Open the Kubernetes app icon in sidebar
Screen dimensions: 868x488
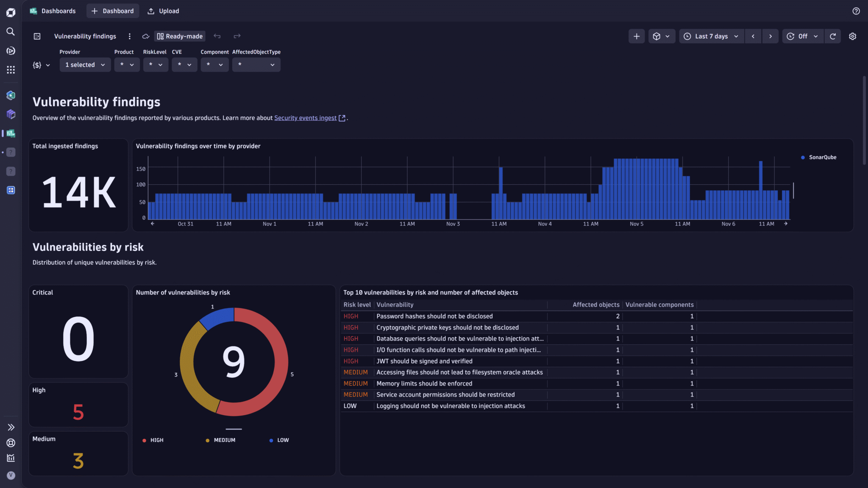[11, 95]
